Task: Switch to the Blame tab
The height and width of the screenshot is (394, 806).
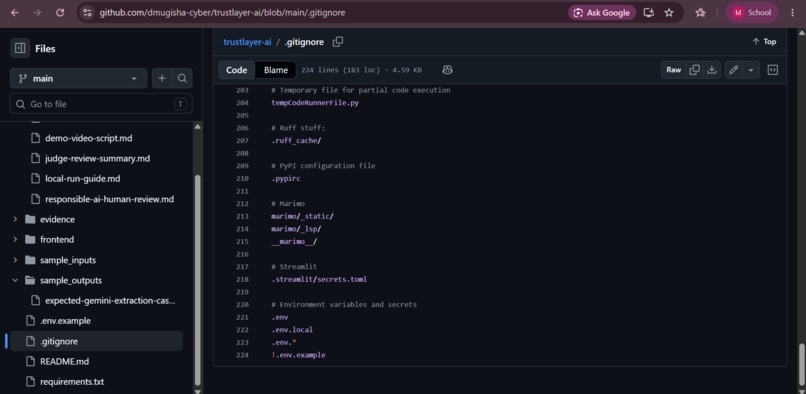Action: pyautogui.click(x=276, y=70)
